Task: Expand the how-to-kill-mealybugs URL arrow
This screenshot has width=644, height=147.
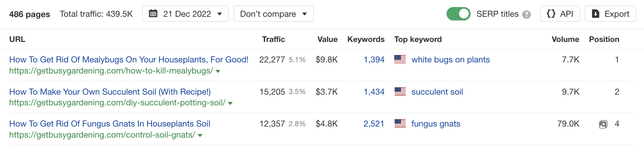Action: click(218, 71)
